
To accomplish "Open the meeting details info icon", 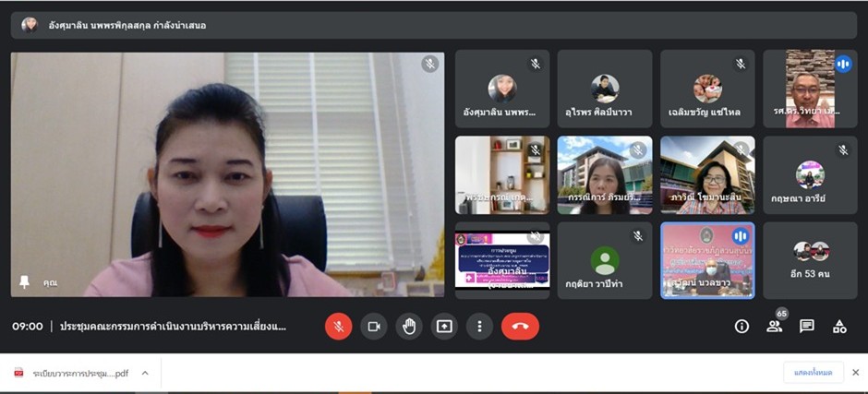I will pos(741,326).
